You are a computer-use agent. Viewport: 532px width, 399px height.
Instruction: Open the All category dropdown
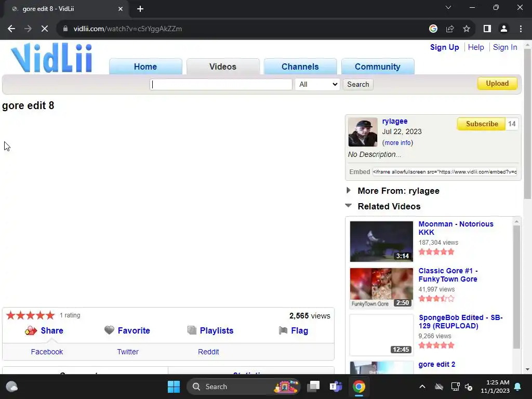coord(317,85)
